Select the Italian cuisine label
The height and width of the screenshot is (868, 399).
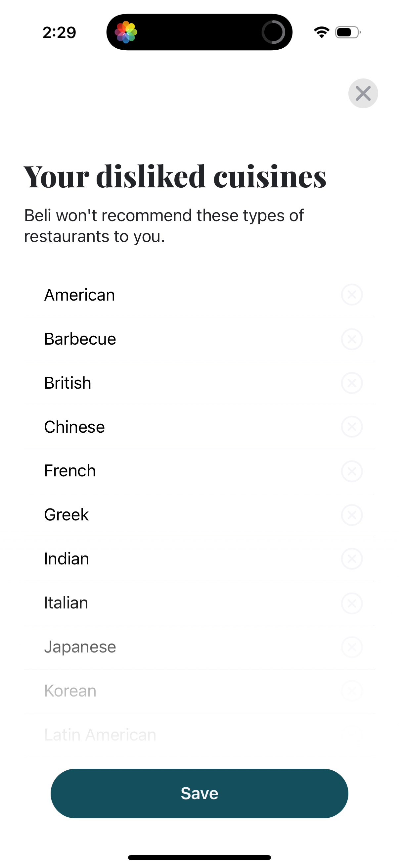[x=66, y=603]
